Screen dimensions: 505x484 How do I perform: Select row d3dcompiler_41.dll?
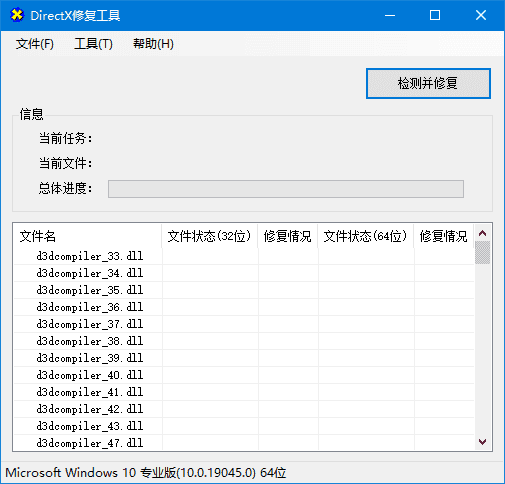[x=244, y=392]
